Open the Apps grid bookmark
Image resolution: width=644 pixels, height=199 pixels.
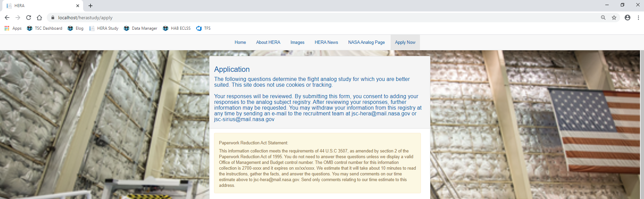click(x=13, y=28)
